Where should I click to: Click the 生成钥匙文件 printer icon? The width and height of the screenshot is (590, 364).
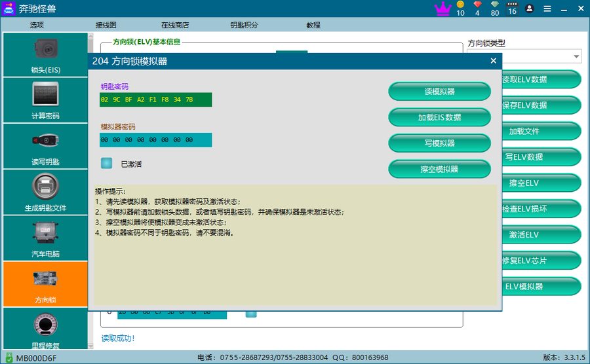[45, 191]
